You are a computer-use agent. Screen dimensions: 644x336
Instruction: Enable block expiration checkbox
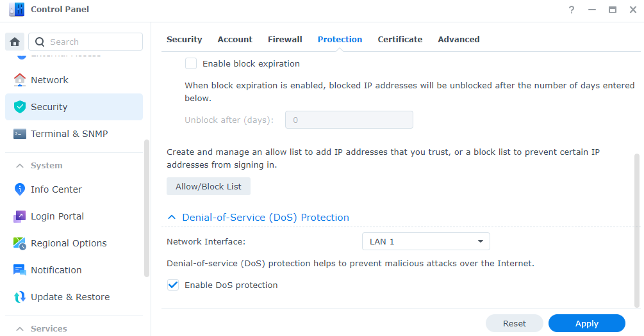(190, 63)
